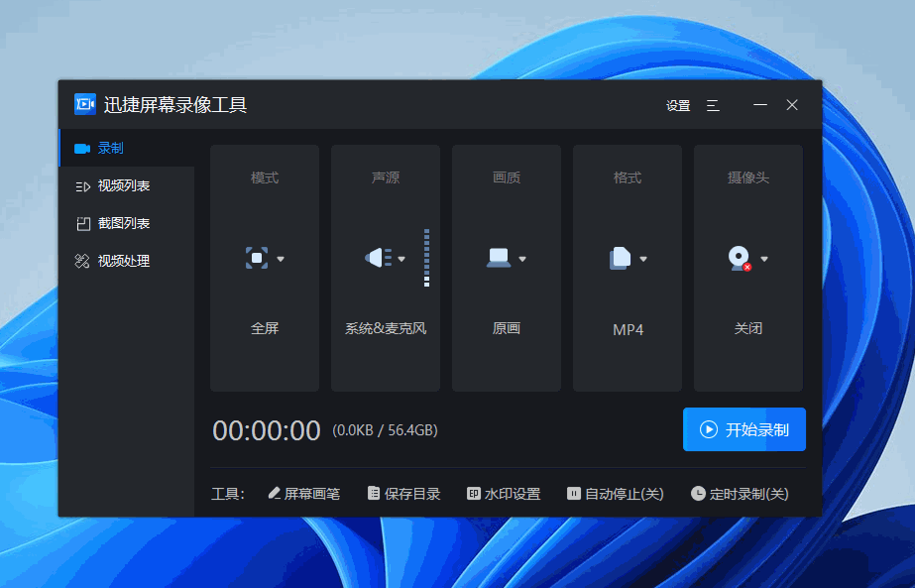Click the folder list icon of 保存目录

pyautogui.click(x=374, y=494)
